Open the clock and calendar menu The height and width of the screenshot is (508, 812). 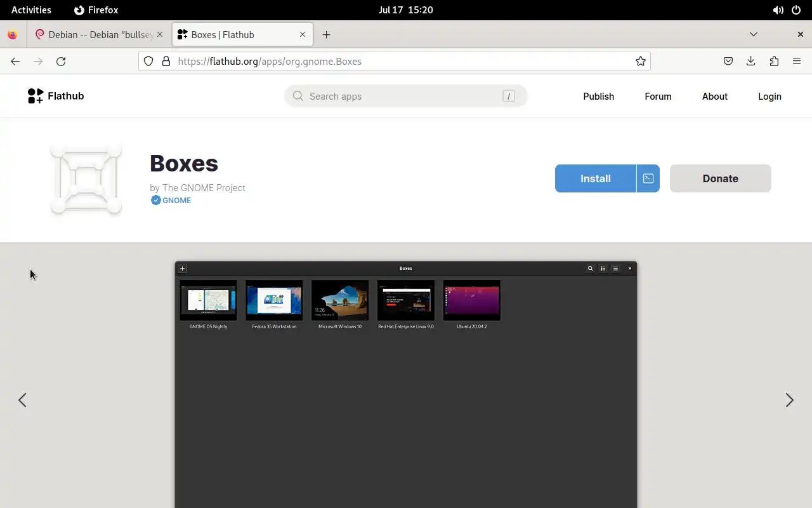pyautogui.click(x=405, y=10)
